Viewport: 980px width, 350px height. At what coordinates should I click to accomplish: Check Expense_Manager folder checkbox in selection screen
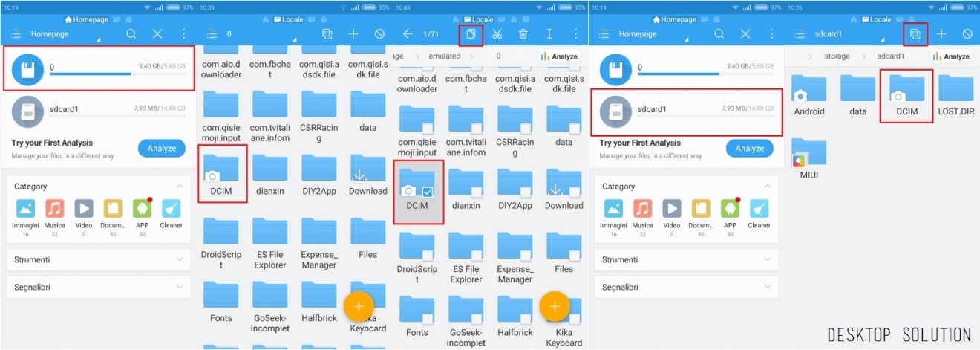[526, 255]
